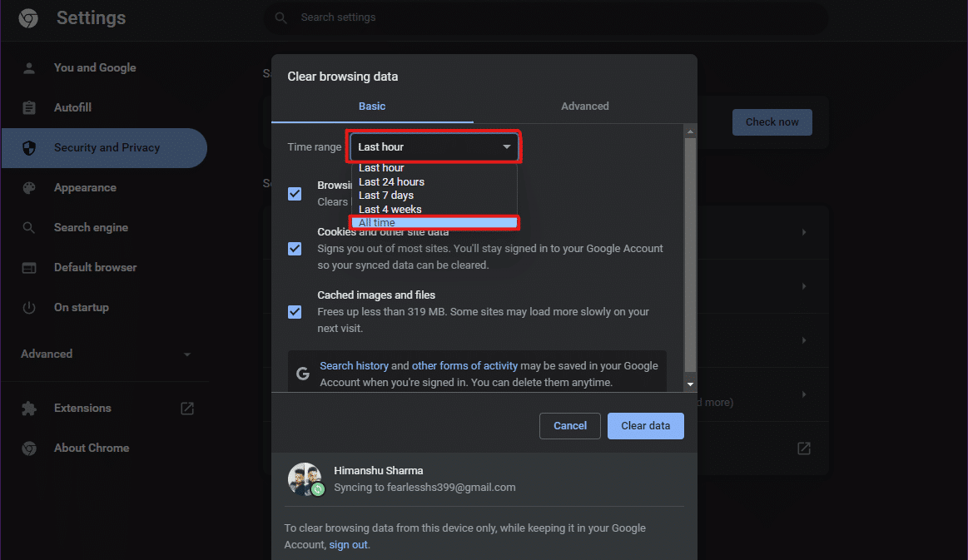This screenshot has height=560, width=968.
Task: Click the Extensions puzzle piece icon
Action: coord(29,408)
